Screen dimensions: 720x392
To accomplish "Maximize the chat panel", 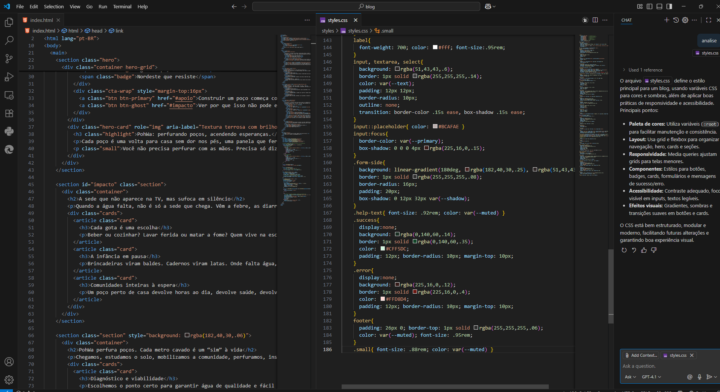I will 709,20.
